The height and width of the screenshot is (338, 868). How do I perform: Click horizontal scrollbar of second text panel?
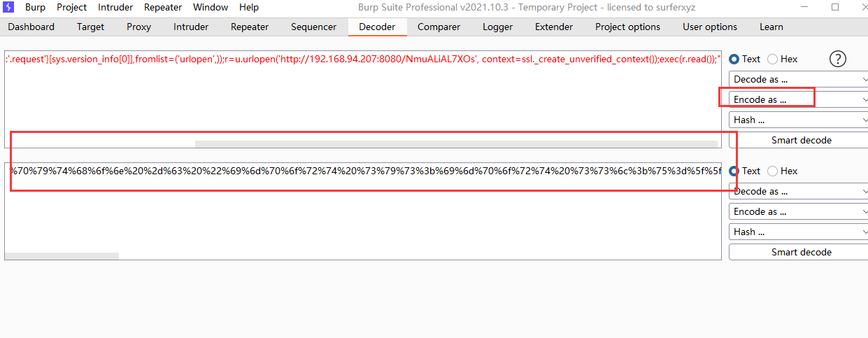(x=62, y=256)
